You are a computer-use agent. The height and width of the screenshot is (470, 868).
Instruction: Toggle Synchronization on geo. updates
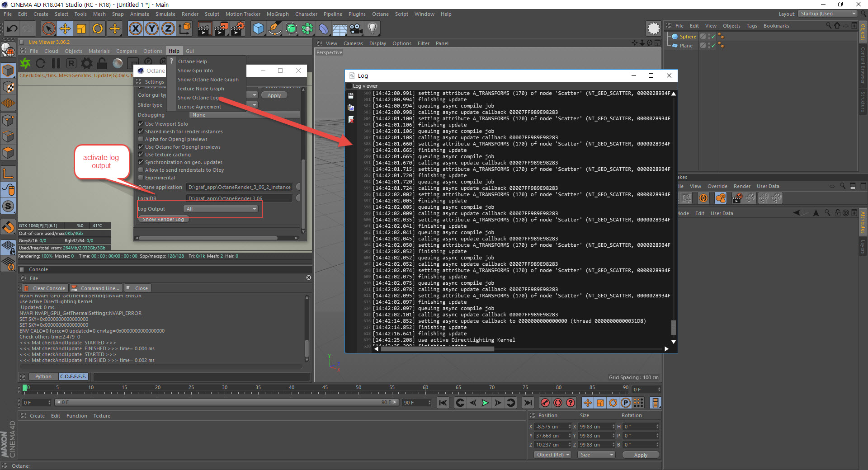pyautogui.click(x=141, y=162)
